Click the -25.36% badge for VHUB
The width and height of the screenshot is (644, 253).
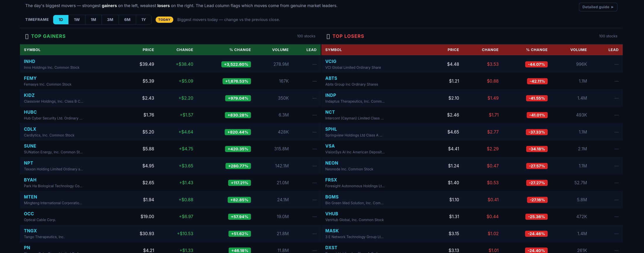[x=536, y=217]
